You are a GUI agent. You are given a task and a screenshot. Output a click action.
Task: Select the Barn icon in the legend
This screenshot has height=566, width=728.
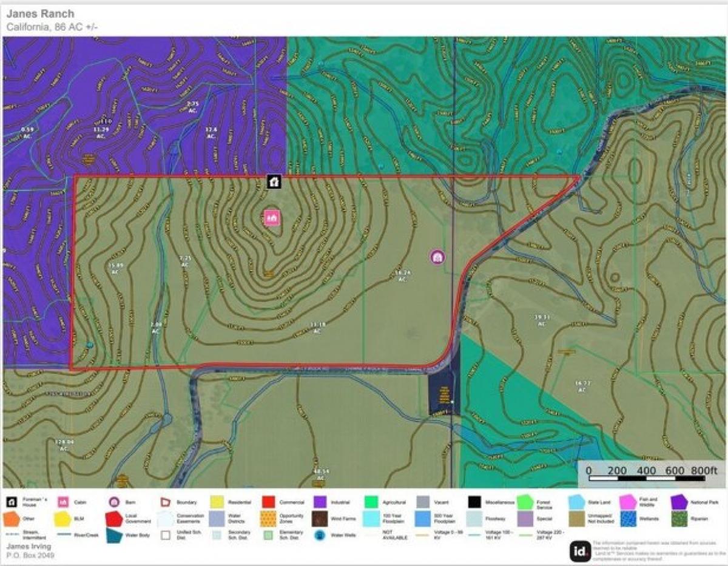(113, 502)
